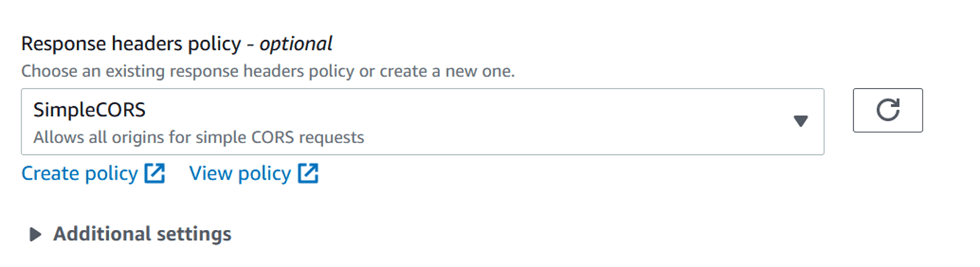
Task: Click the dropdown caret in the SimpleCORS box
Action: [801, 121]
